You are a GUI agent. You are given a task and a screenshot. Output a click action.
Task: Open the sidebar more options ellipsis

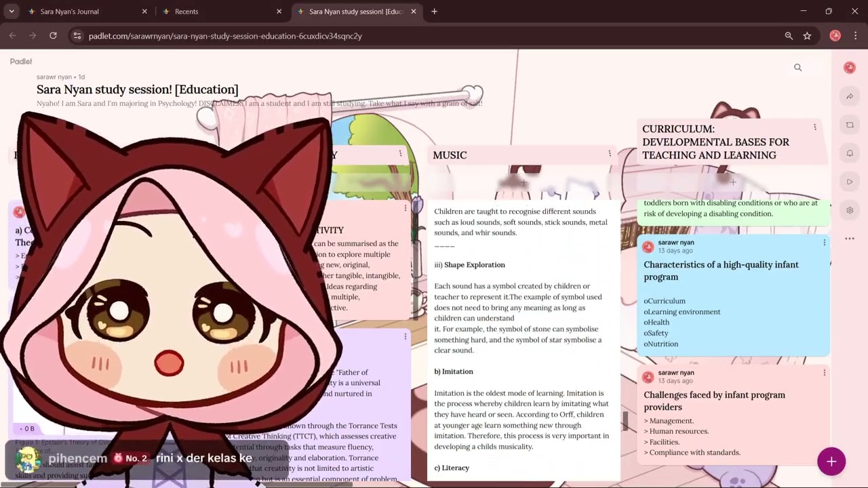(850, 239)
